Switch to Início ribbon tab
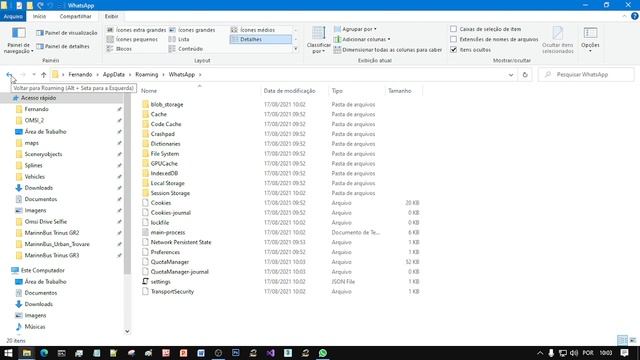 pyautogui.click(x=39, y=16)
